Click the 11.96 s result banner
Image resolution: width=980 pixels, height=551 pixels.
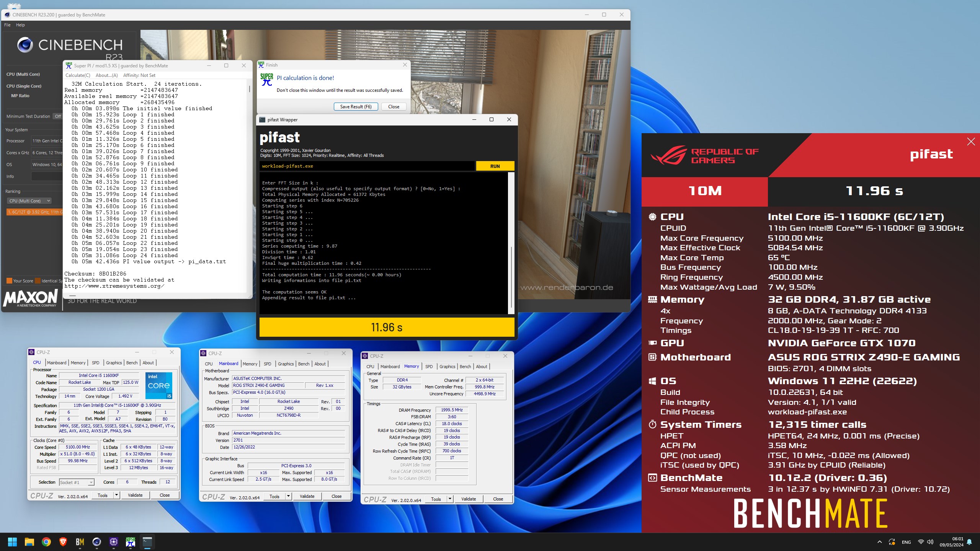387,327
